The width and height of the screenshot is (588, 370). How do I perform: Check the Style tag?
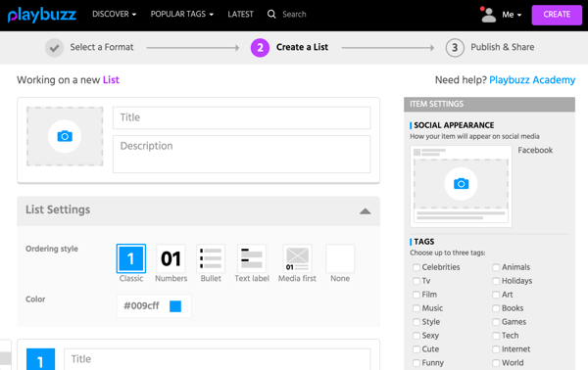pyautogui.click(x=416, y=322)
